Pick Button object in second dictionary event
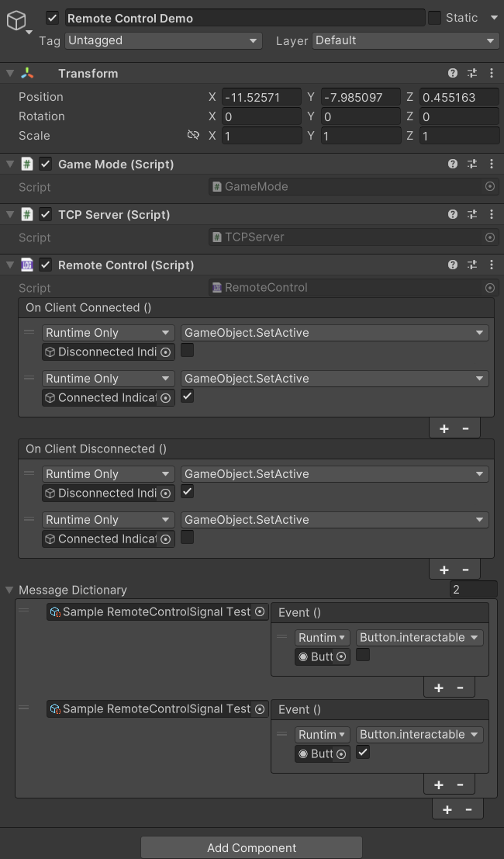The height and width of the screenshot is (859, 504). click(x=341, y=753)
